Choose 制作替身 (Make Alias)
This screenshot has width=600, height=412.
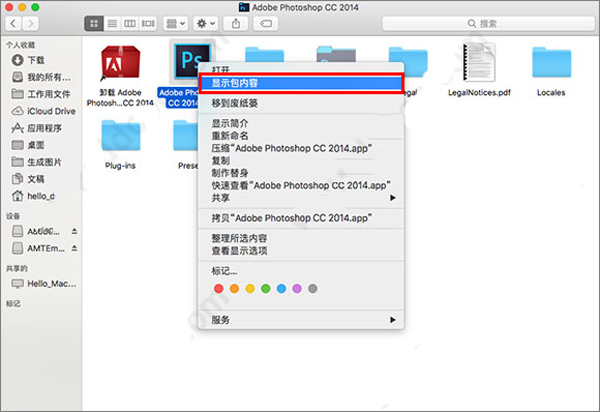[300, 173]
